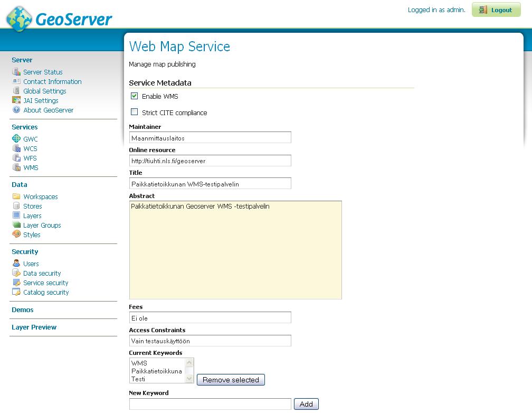The image size is (532, 413).
Task: Click the JAI Settings picture icon
Action: (x=16, y=100)
